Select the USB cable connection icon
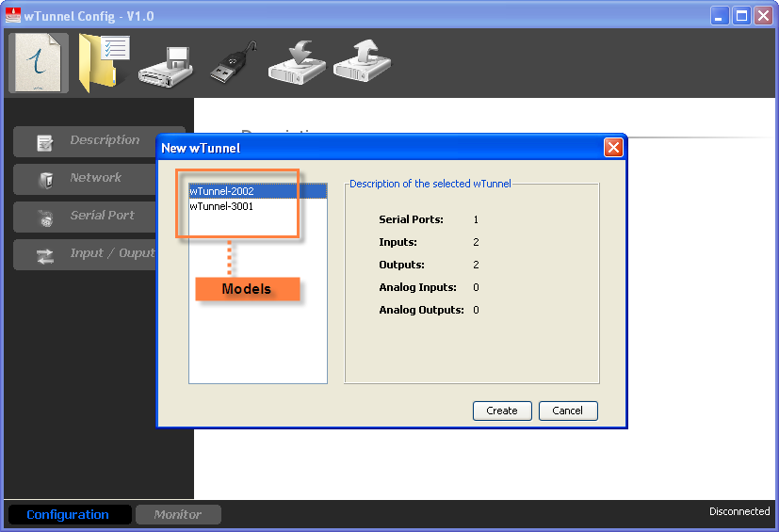This screenshot has width=779, height=532. coord(232,64)
